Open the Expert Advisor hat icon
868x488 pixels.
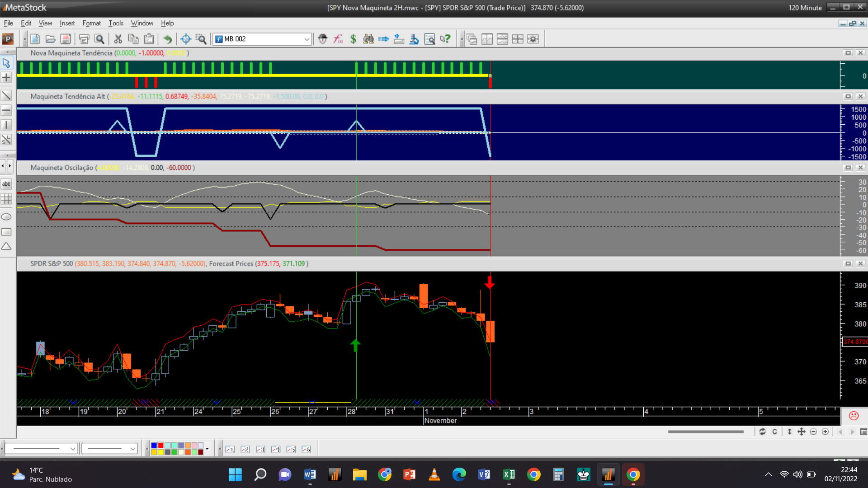pos(322,39)
